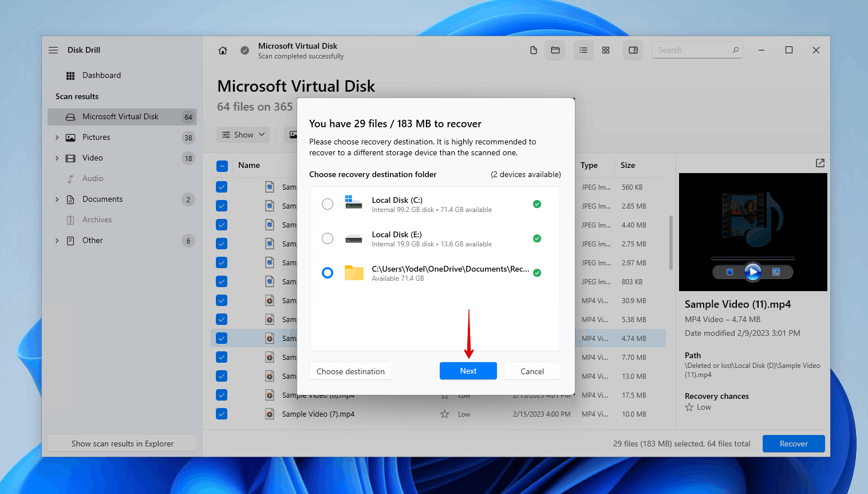This screenshot has width=868, height=494.
Task: Expand the Other tree node
Action: [x=57, y=241]
